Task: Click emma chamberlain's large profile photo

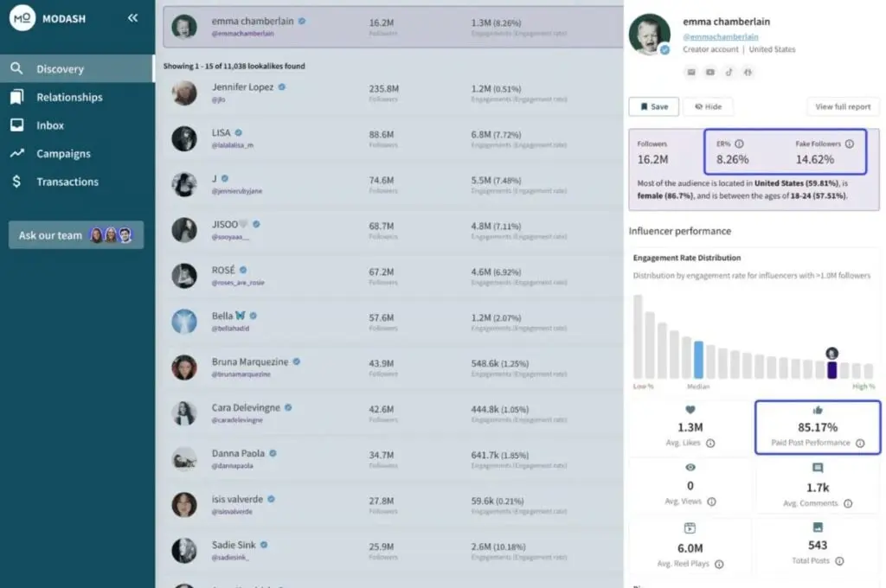Action: click(x=649, y=35)
